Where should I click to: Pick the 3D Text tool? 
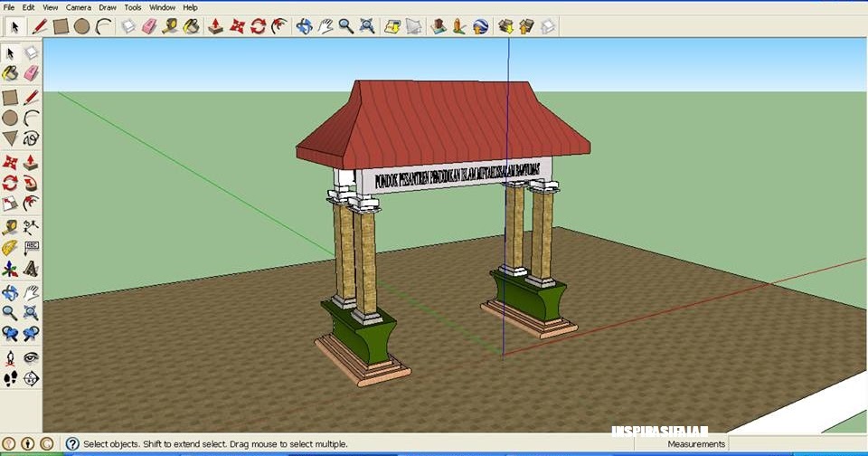tap(31, 269)
